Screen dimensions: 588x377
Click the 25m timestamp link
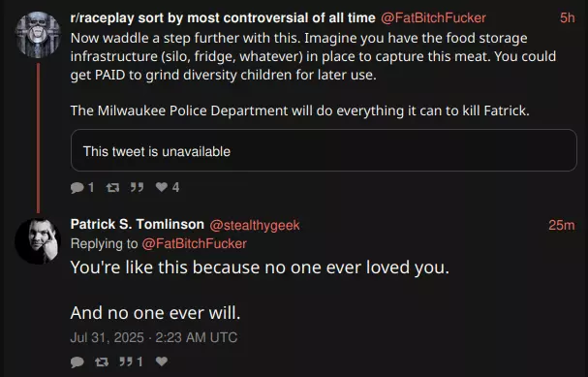point(562,225)
